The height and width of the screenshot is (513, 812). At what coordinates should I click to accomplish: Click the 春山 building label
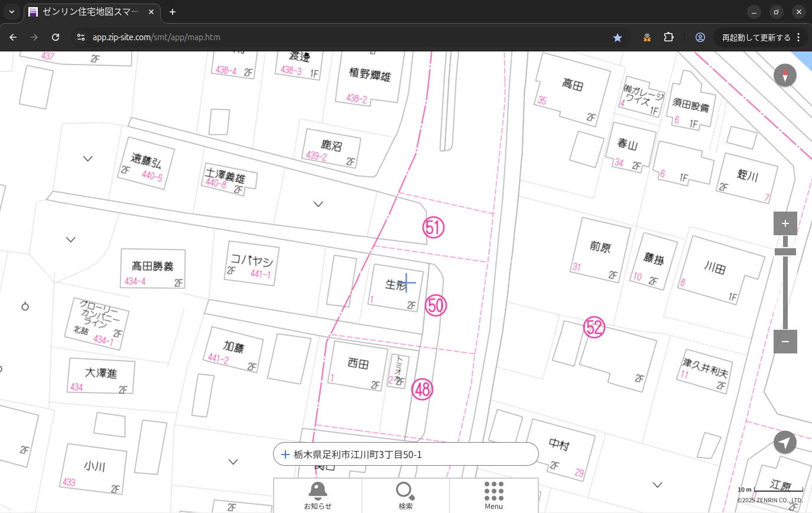pos(628,144)
